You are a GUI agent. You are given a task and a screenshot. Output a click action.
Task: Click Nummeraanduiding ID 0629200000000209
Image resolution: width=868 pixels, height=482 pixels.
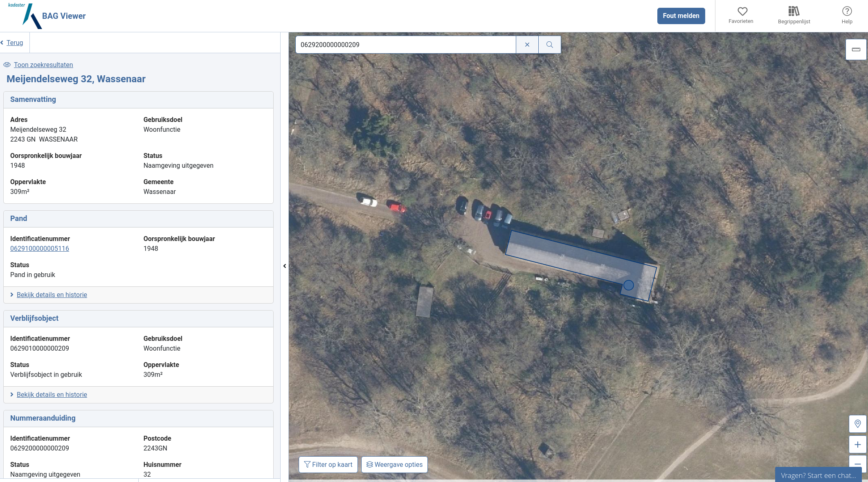pyautogui.click(x=40, y=448)
